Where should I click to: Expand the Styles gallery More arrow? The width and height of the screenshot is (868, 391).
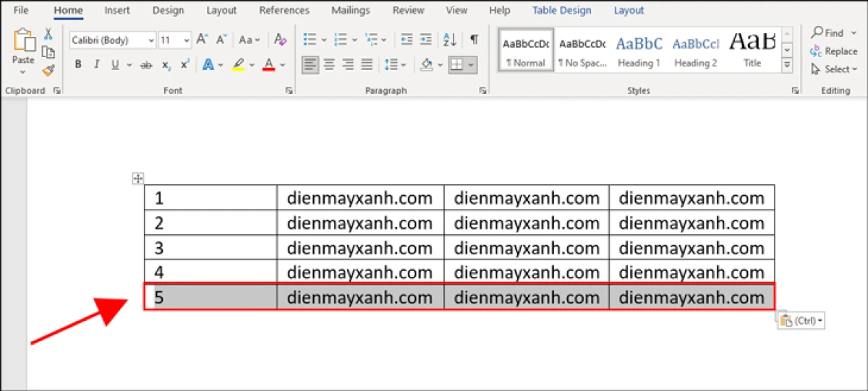[787, 65]
